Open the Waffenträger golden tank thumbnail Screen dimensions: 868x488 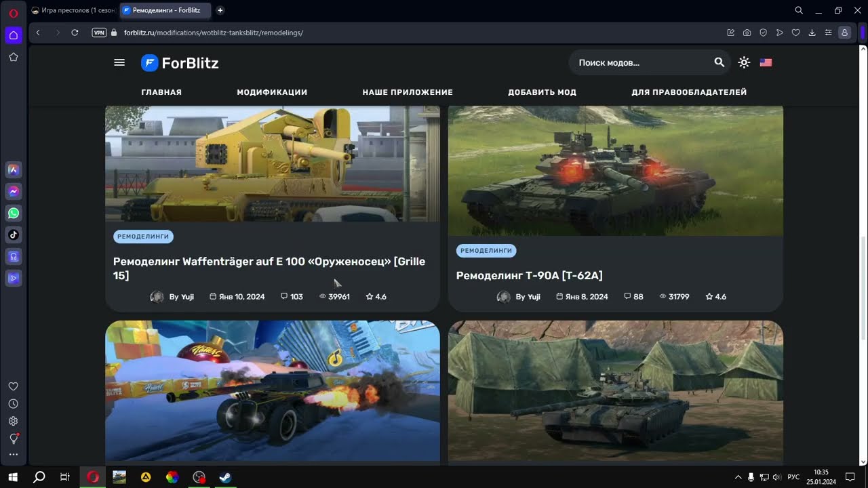[x=273, y=163]
